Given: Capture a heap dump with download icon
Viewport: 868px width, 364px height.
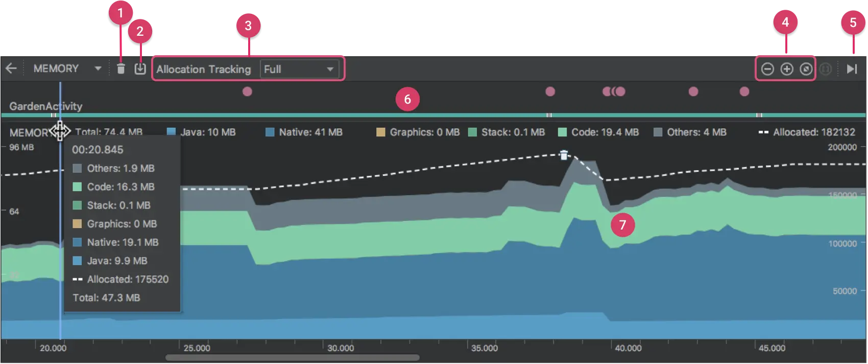Looking at the screenshot, I should 140,69.
